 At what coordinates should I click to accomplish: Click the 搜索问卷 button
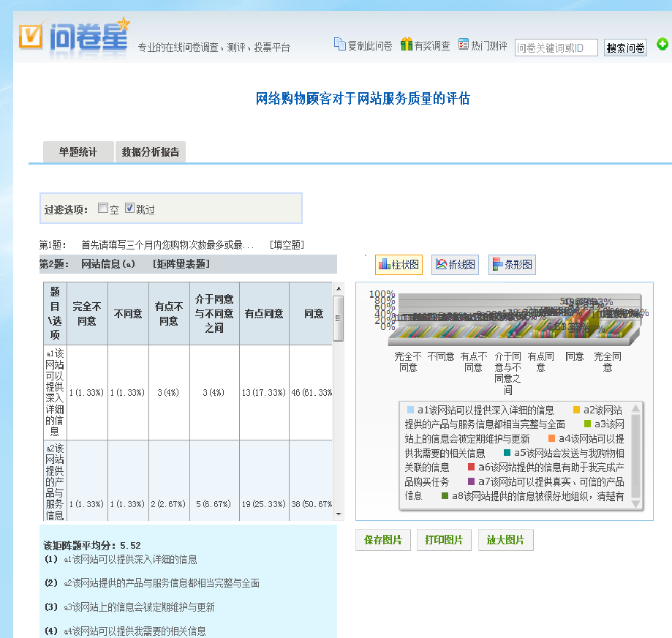pos(625,48)
